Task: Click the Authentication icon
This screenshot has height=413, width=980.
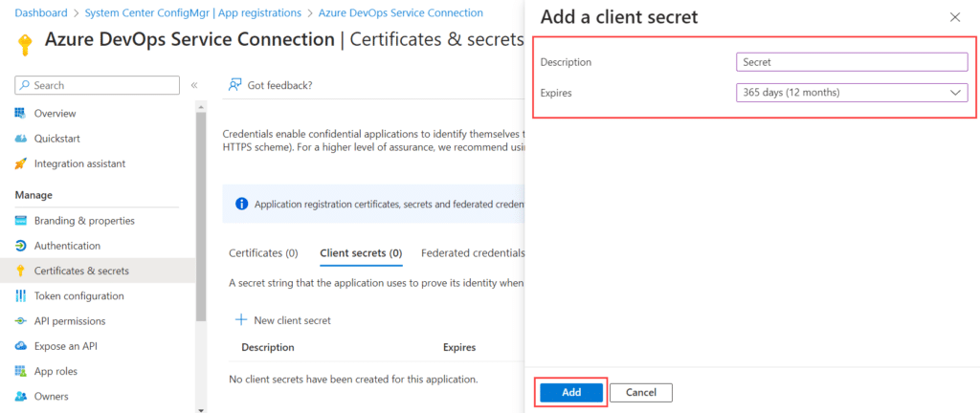Action: tap(21, 246)
